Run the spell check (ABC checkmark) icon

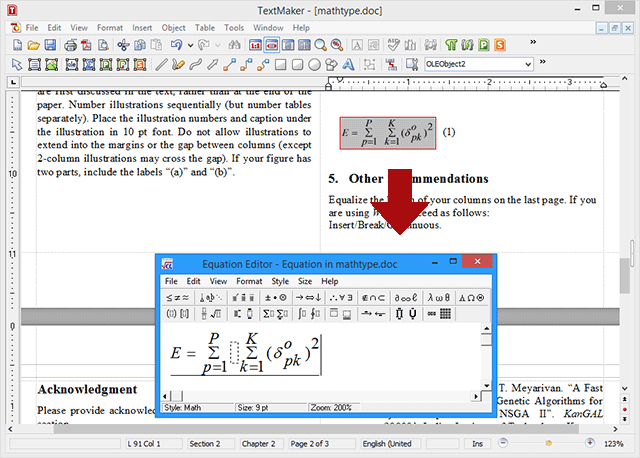point(393,45)
